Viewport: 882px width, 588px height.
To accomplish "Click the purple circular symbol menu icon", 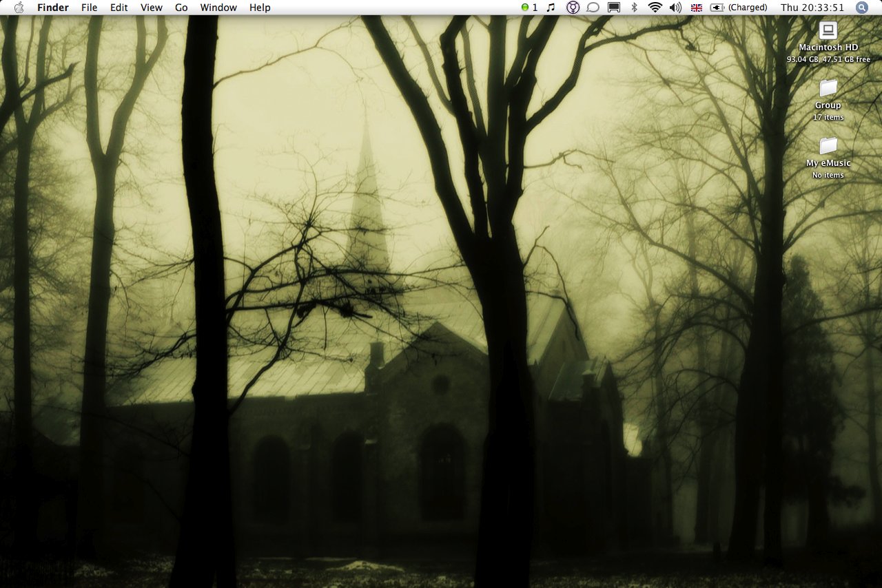I will [x=573, y=8].
